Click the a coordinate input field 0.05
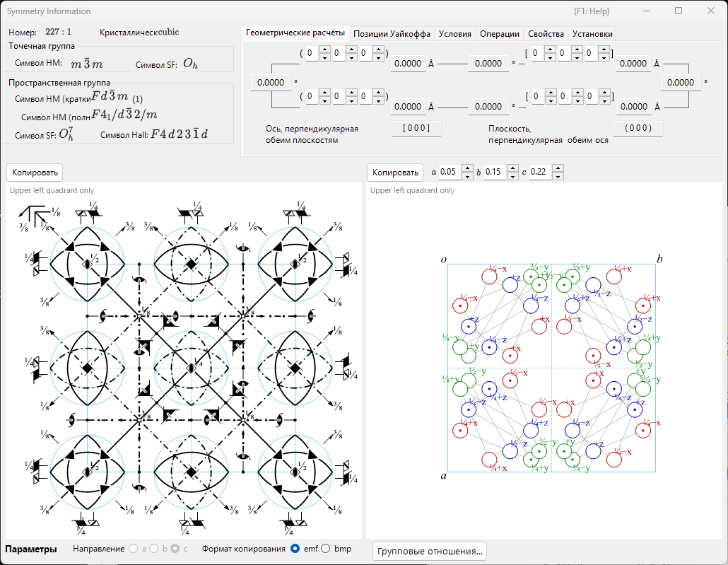Screen dimensions: 728x565 450,172
